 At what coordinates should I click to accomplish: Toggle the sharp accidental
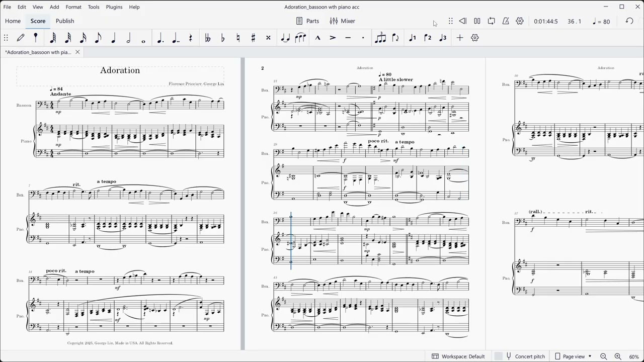253,38
